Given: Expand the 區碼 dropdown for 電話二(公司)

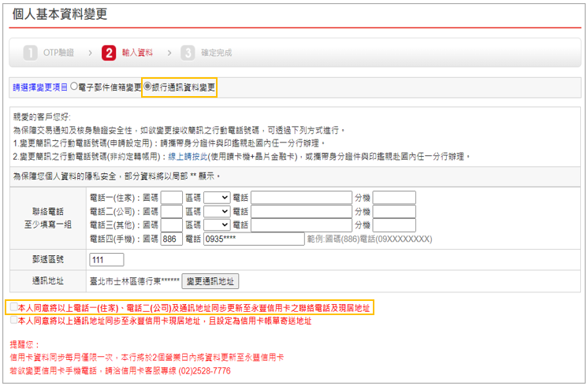Looking at the screenshot, I should 217,211.
